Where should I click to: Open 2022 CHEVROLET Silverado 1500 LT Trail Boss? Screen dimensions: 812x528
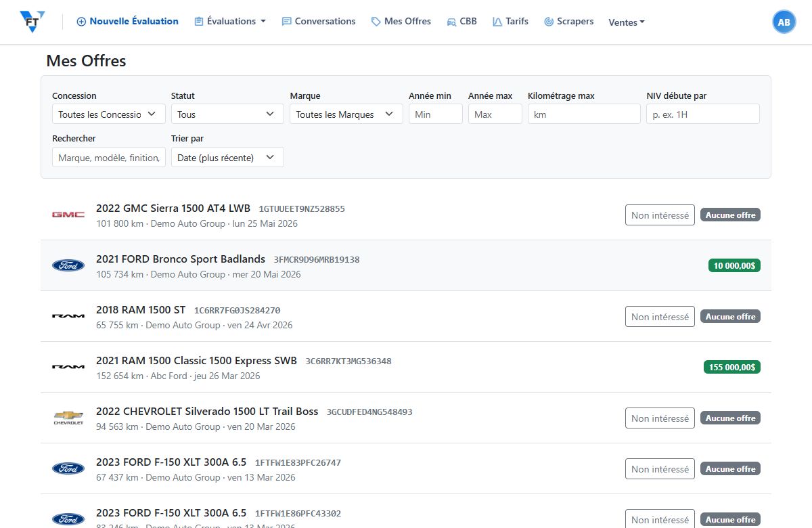pos(207,411)
